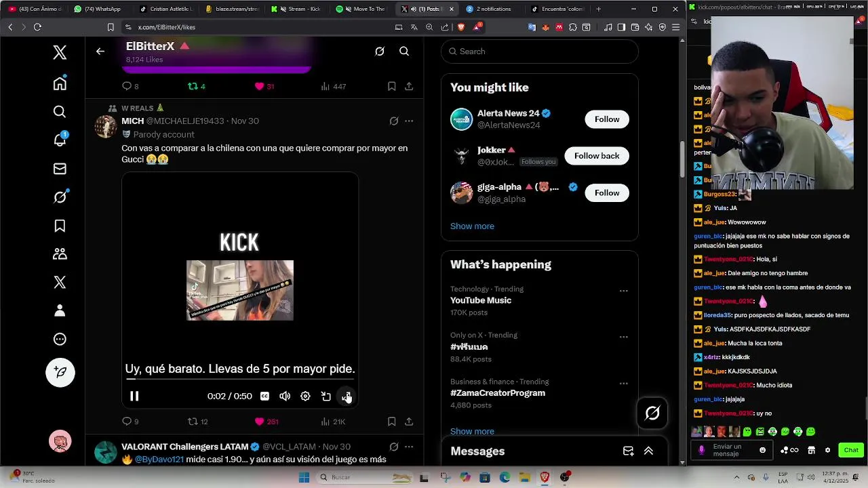Screen dimensions: 868x488
Task: Open Kick chat settings gear
Action: pos(827,450)
